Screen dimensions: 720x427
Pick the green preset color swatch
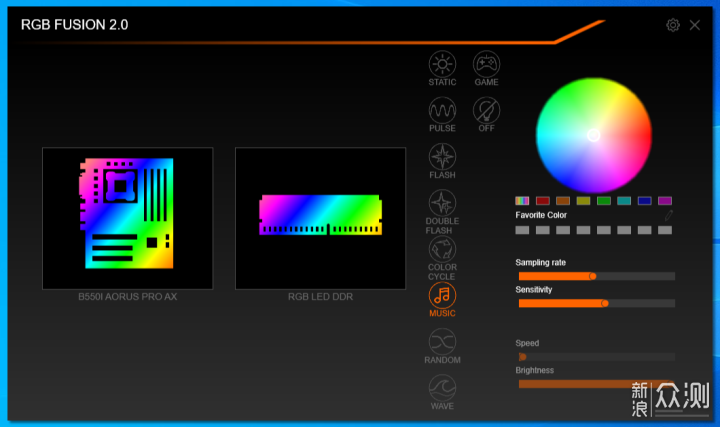(604, 201)
